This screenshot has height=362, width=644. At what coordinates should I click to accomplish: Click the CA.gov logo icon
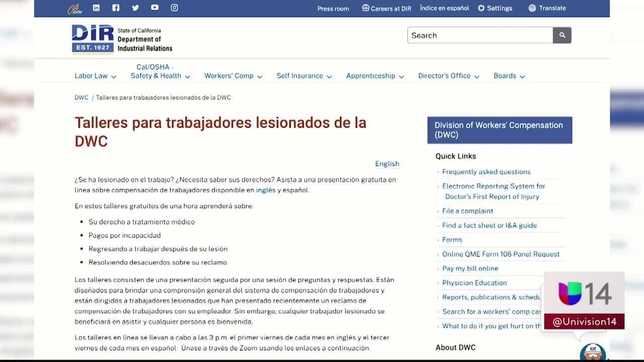click(74, 9)
